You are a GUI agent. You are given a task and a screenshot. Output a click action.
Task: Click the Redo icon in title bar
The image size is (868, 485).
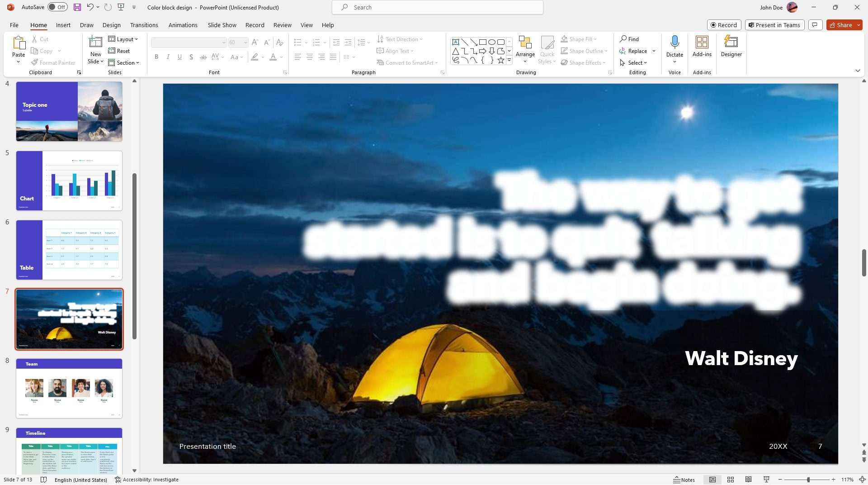pos(108,7)
